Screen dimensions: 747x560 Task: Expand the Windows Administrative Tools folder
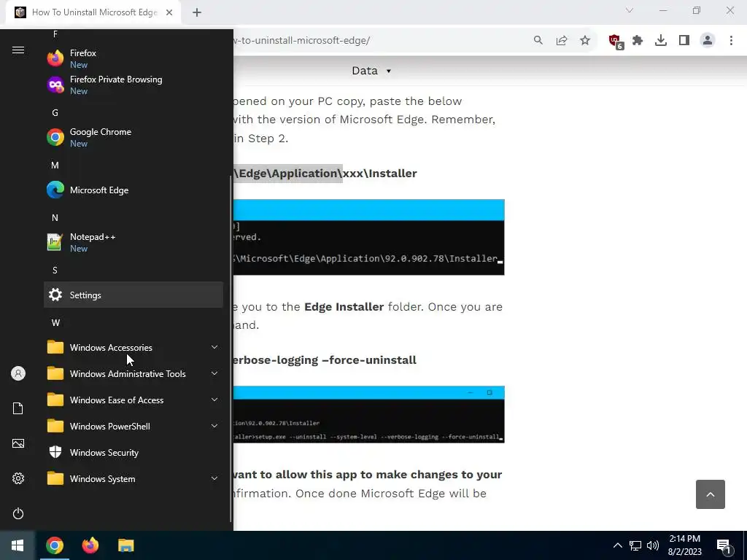[x=133, y=373]
